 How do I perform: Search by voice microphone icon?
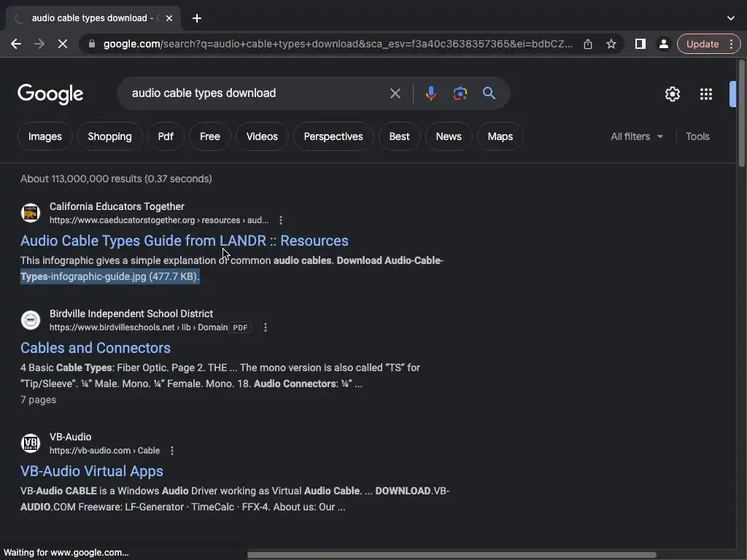point(430,93)
